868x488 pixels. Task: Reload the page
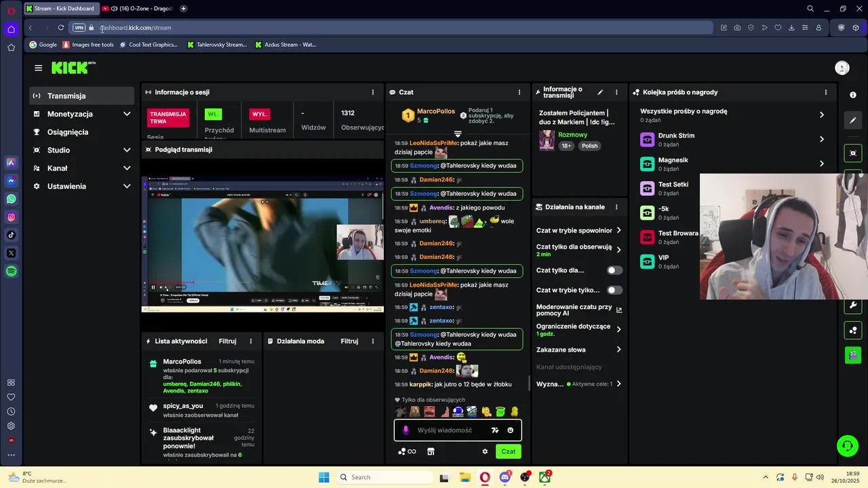(x=61, y=28)
